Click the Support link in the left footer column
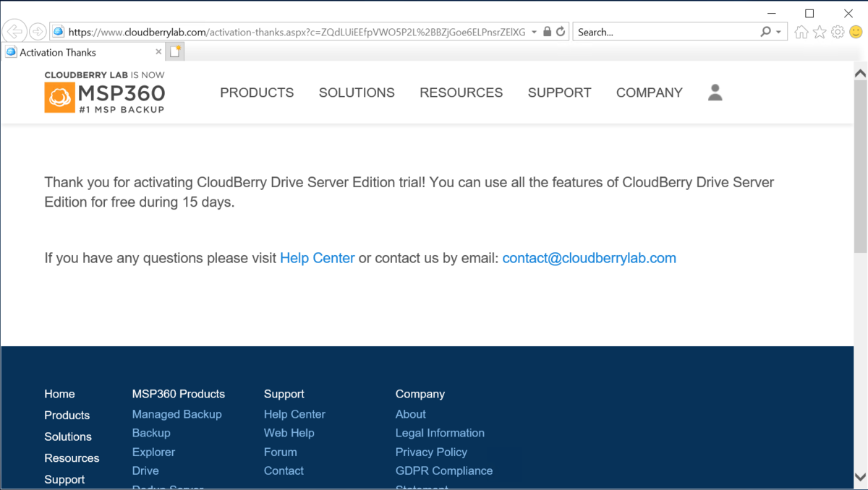The width and height of the screenshot is (868, 490). click(64, 479)
